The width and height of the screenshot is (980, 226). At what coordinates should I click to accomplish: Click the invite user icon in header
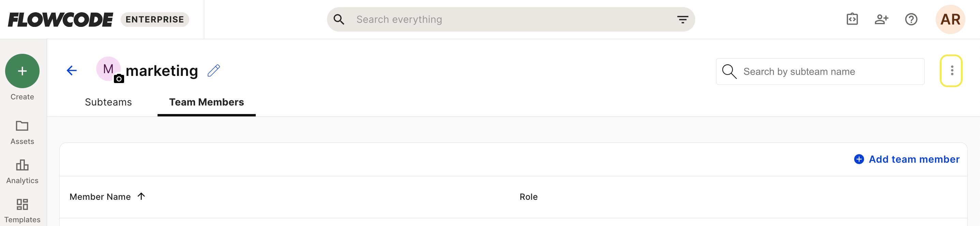[x=881, y=19]
